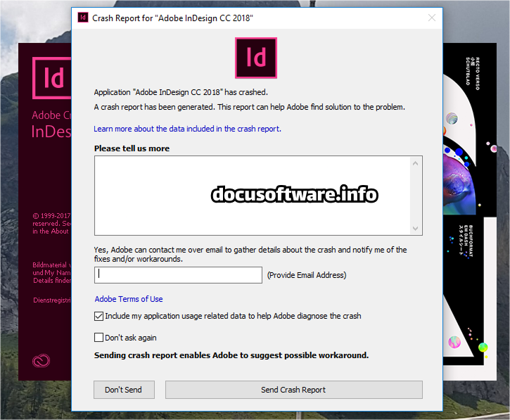Screen dimensions: 510x420
Task: Click the crash report dialog title bar text
Action: tap(172, 18)
